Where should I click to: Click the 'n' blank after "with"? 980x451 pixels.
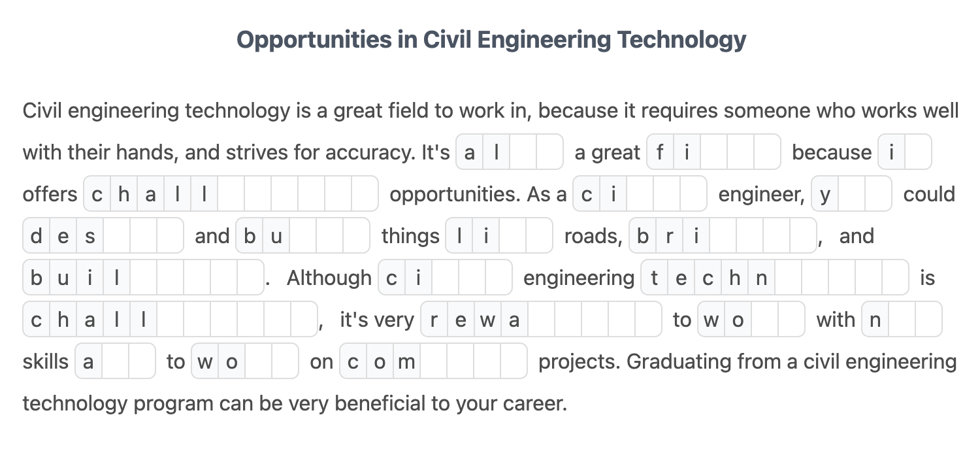pos(902,320)
